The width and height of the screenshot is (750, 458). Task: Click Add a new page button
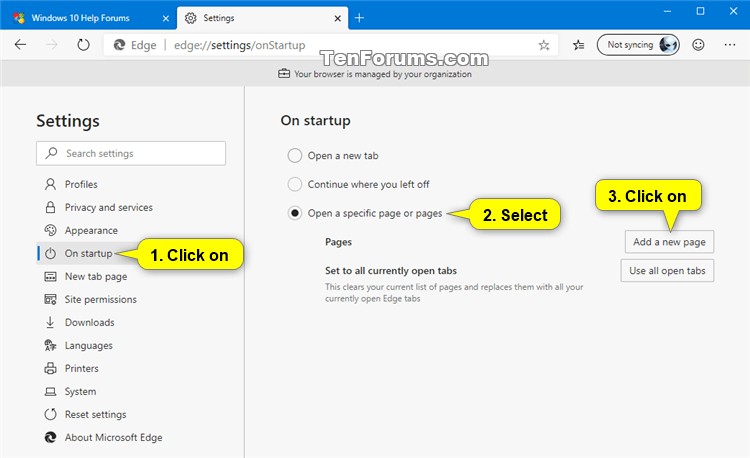669,242
